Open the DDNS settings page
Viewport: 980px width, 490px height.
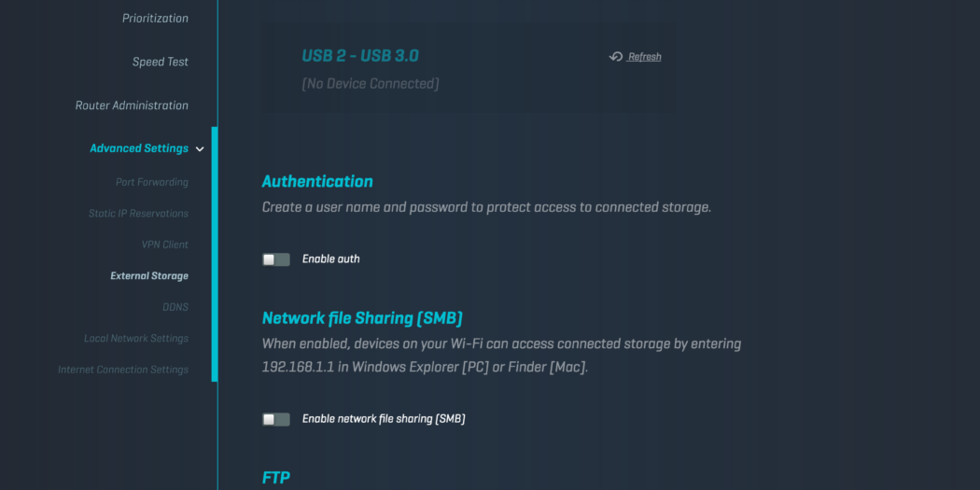click(x=175, y=307)
